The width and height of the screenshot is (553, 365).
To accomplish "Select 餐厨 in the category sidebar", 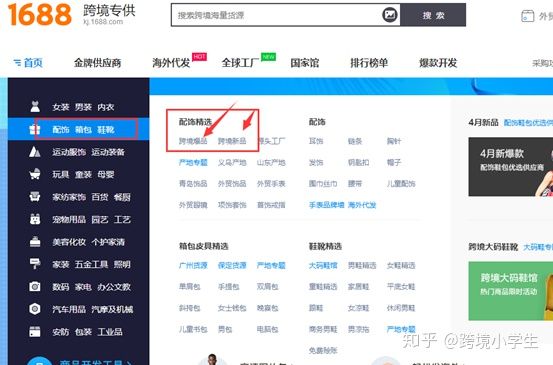I will coord(122,197).
